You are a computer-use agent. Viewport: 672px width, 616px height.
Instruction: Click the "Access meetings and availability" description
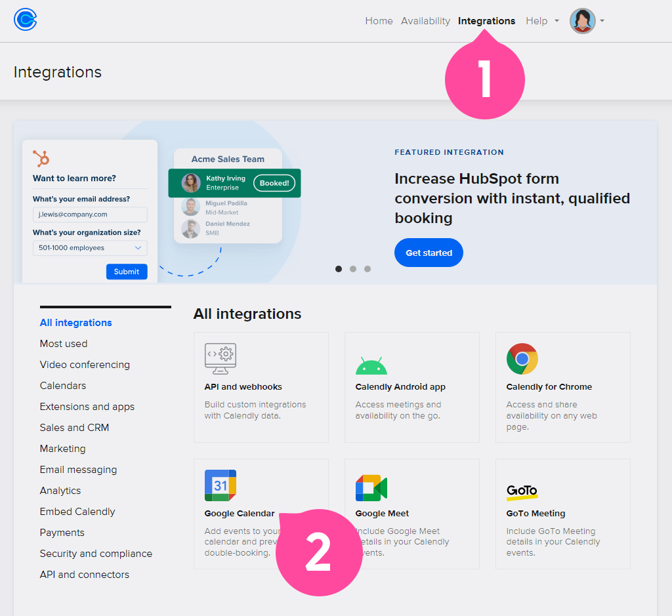pyautogui.click(x=398, y=410)
